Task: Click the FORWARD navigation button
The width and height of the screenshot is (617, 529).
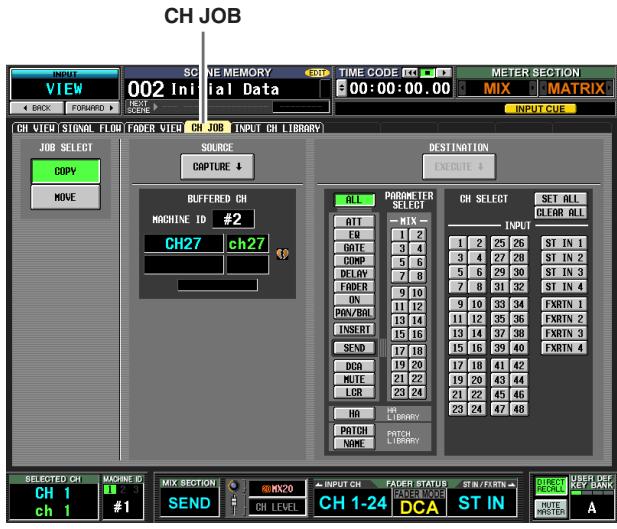Action: point(92,108)
